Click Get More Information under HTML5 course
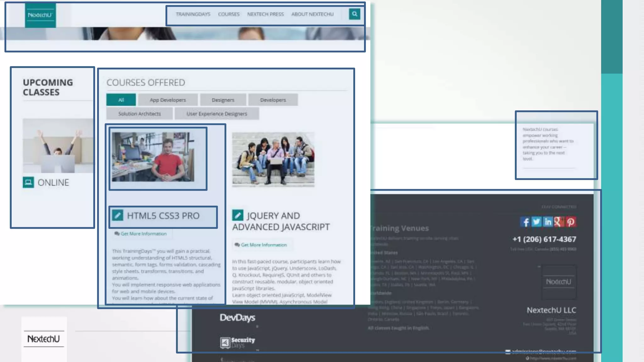The height and width of the screenshot is (362, 644). [143, 234]
